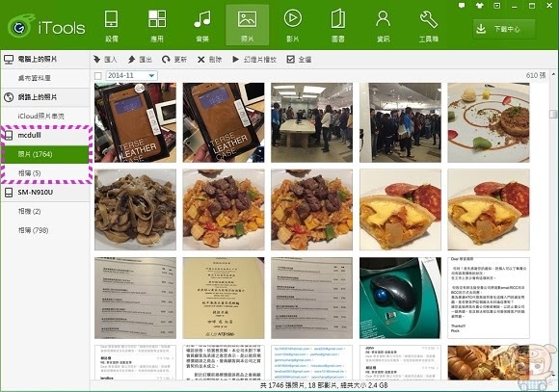Start 幻燈片播放 slideshow playback

(x=254, y=59)
